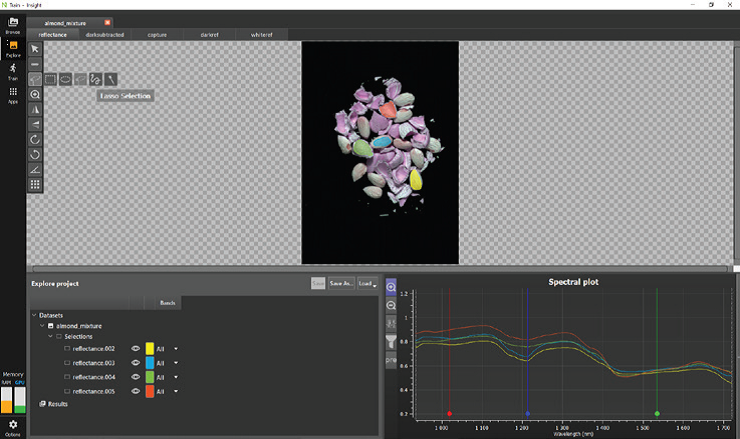
Task: Click the pointer arrow tool
Action: pyautogui.click(x=35, y=48)
